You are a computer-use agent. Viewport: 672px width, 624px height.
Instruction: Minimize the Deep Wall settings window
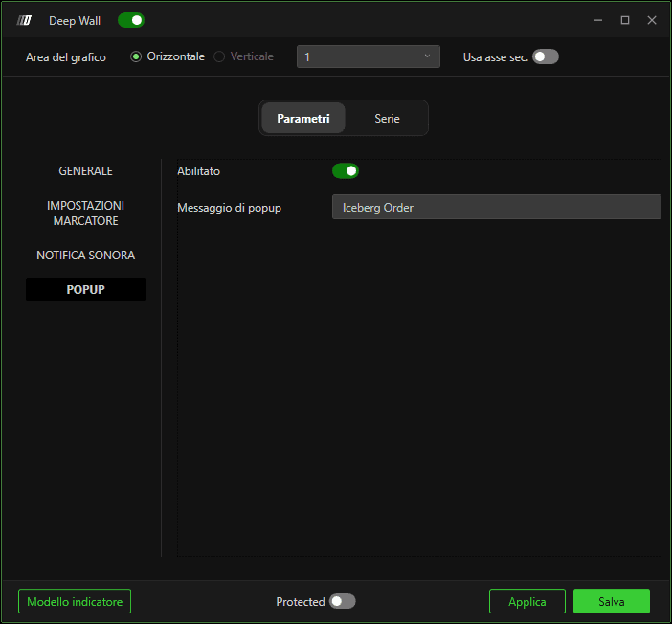point(598,20)
